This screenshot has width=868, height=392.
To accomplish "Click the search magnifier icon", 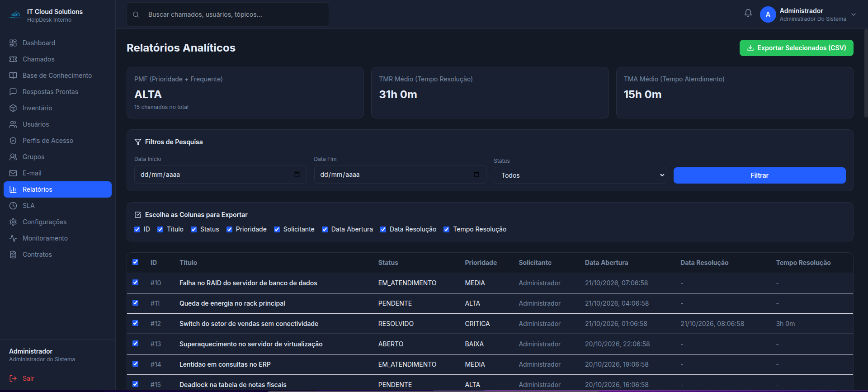I will [136, 14].
